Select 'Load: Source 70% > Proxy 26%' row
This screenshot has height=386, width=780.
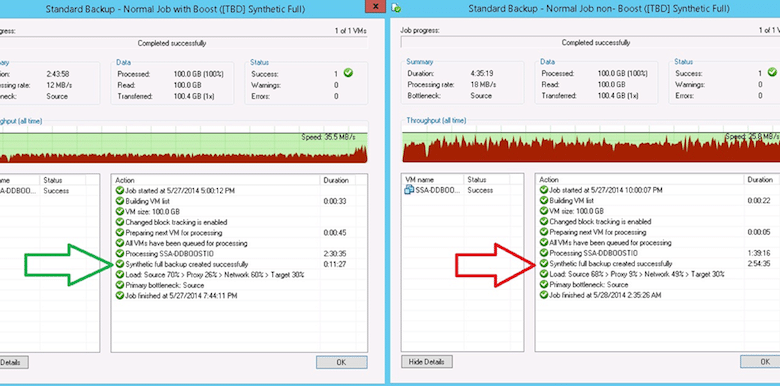click(x=239, y=275)
